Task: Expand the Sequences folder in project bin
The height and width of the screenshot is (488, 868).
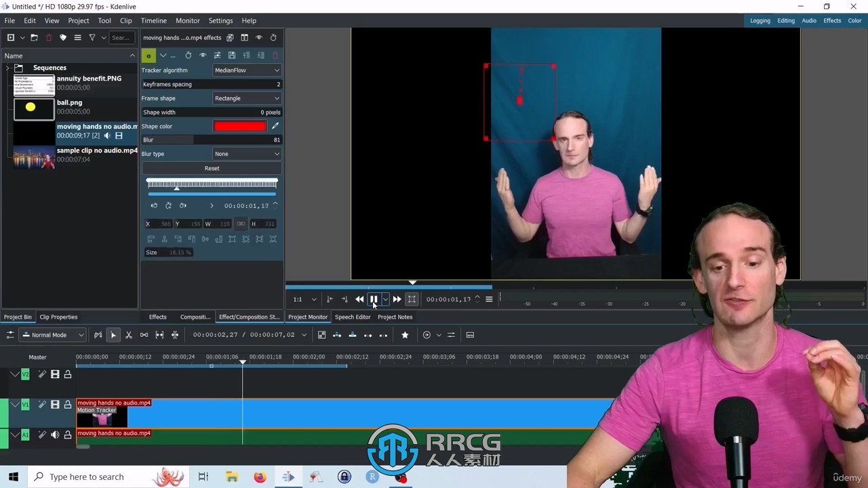Action: tap(7, 68)
